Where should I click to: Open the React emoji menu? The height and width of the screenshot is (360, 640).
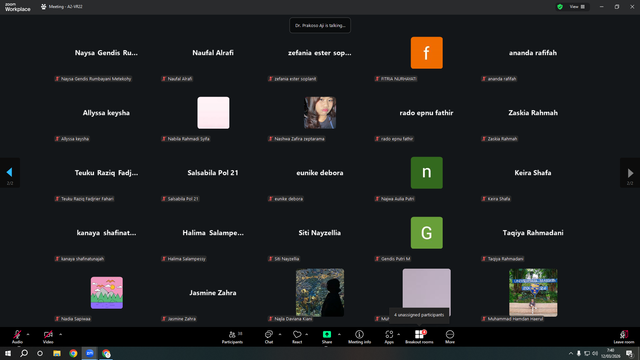[297, 337]
